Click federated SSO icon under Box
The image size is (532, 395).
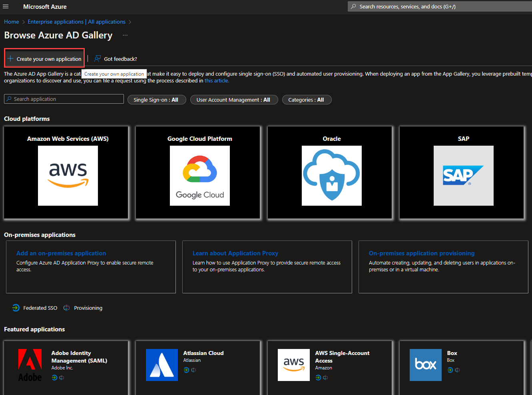tap(450, 370)
